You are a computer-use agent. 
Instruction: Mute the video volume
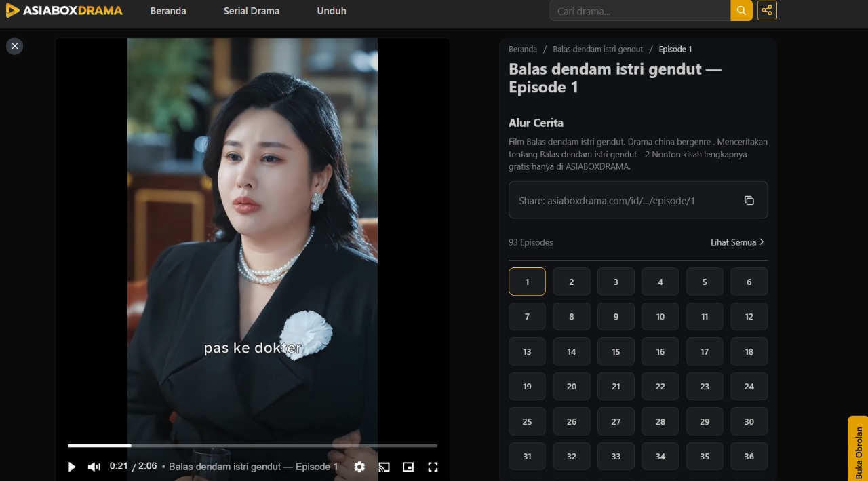(x=94, y=467)
